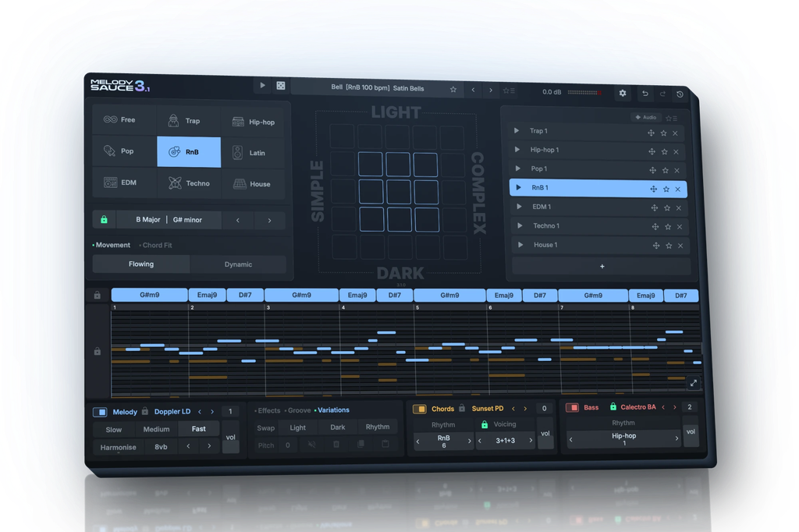Select the Dynamic movement button
The width and height of the screenshot is (799, 532).
[x=238, y=264]
